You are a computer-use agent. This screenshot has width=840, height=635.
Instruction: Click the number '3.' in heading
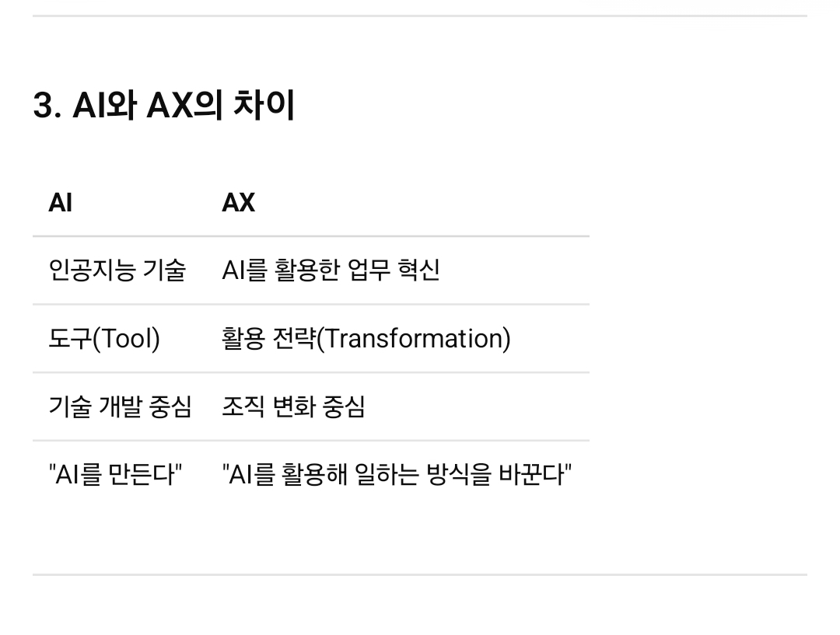(47, 106)
